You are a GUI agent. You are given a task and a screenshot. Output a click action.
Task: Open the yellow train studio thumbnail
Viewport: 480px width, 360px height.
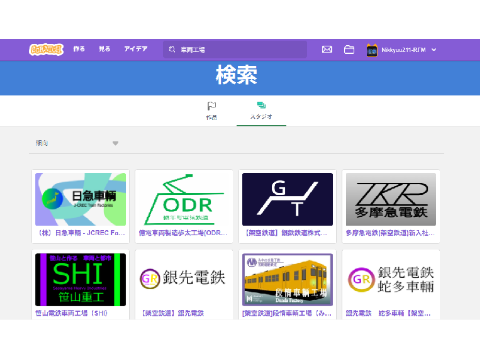click(x=287, y=279)
